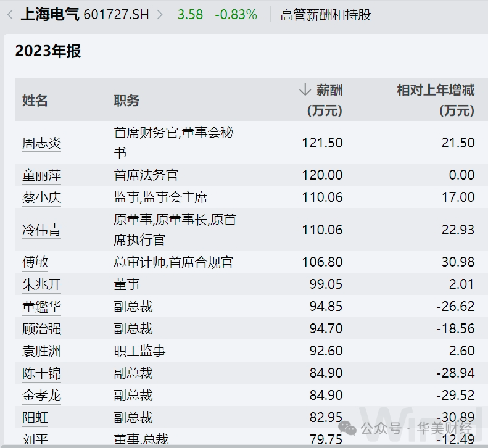488x448 pixels.
Task: Select the 2023年报 heading
Action: 48,51
